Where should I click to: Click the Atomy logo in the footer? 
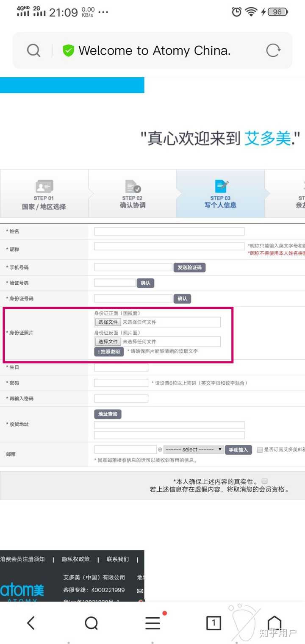[x=22, y=592]
